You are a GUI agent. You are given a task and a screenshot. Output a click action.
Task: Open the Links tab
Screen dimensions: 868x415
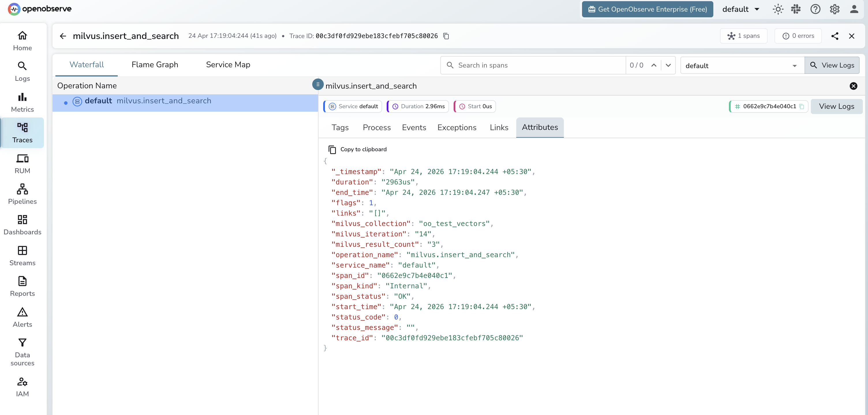click(499, 128)
